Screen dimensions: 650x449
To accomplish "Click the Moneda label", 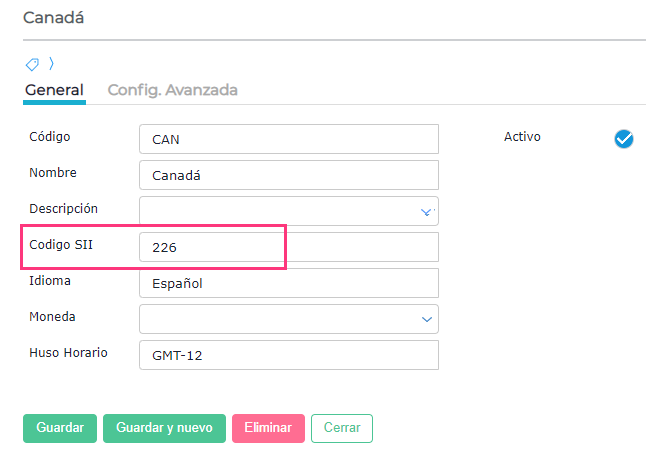I will click(53, 317).
